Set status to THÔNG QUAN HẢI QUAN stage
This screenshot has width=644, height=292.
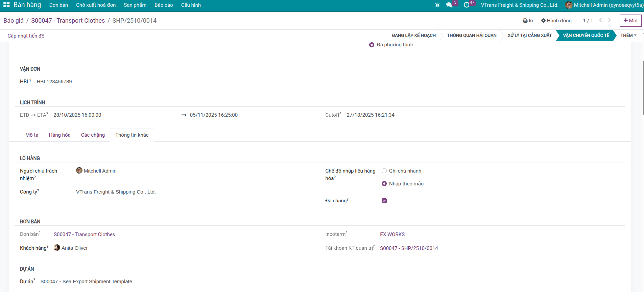(x=472, y=36)
